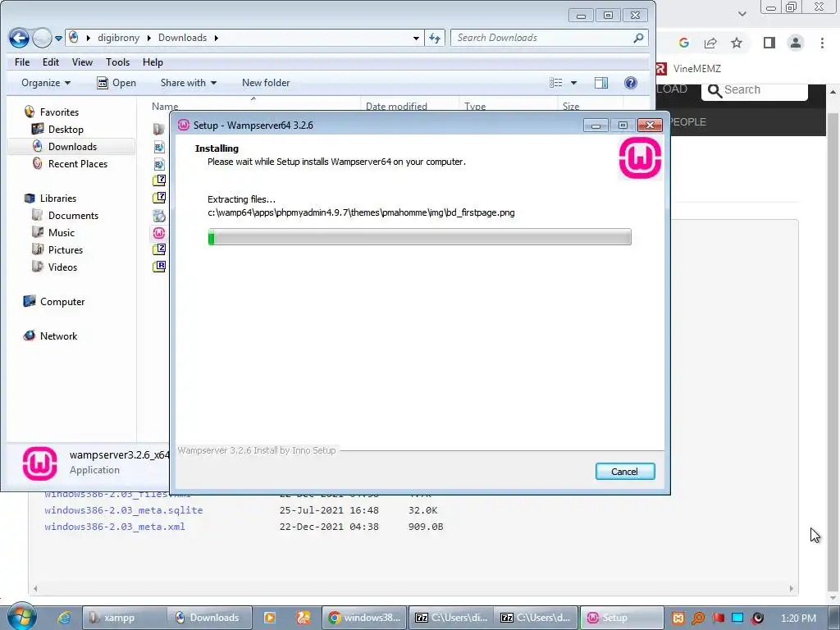Click the horizontal scrollbar right arrow
Screen dimensions: 840x630
click(791, 589)
